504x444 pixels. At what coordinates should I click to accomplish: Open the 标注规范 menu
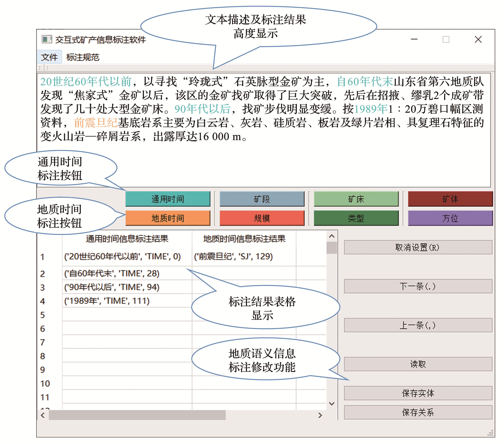pos(83,57)
